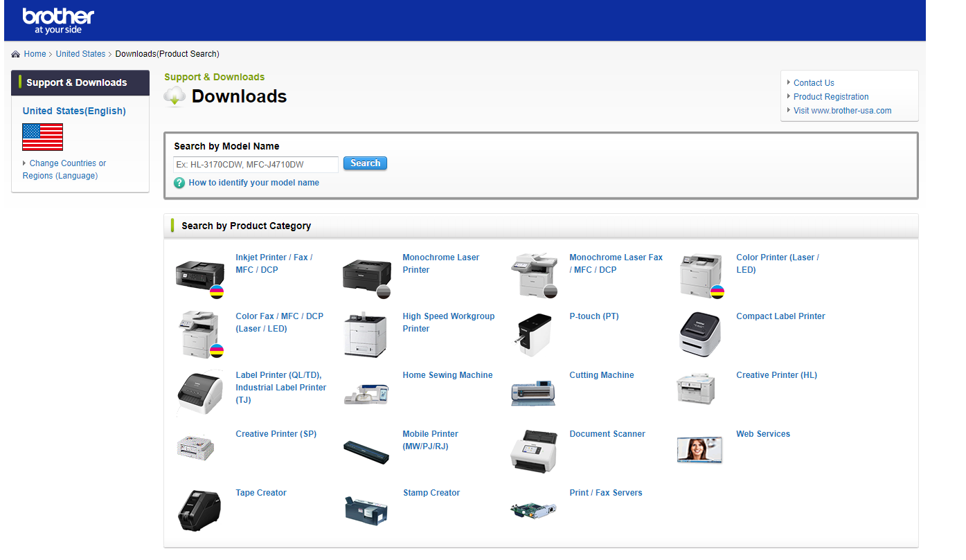
Task: Click Change Countries or Regions link
Action: (64, 170)
